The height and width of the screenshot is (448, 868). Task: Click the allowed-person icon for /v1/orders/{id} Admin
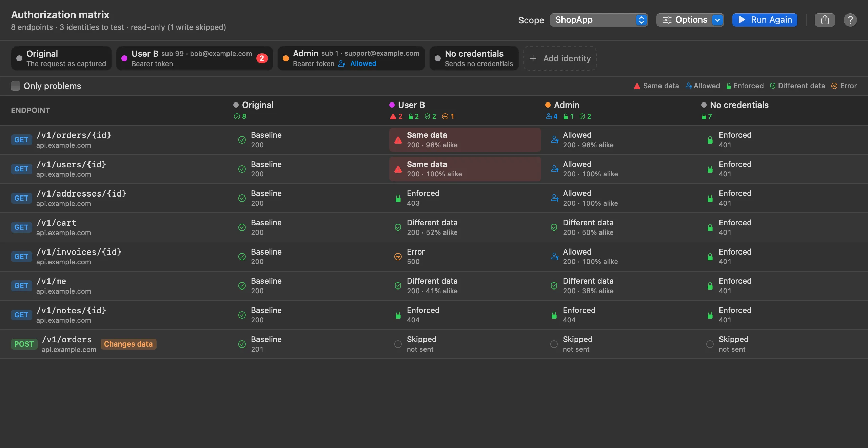[554, 140]
